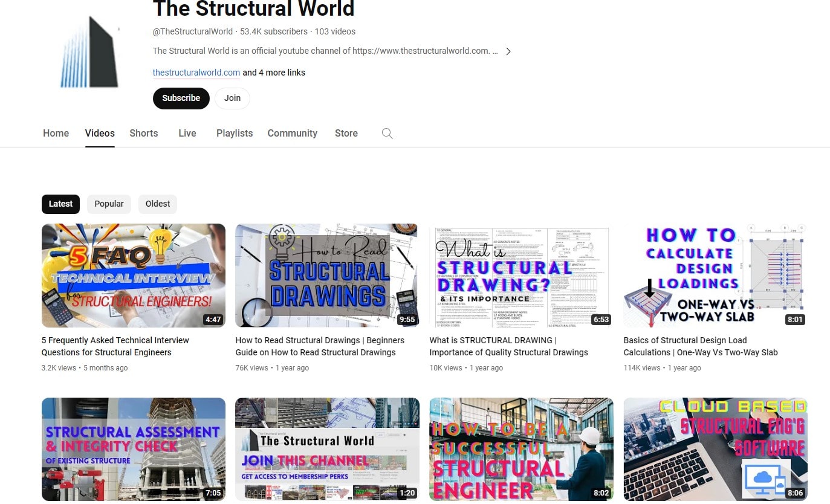Click the 6:53 duration badge
The width and height of the screenshot is (830, 504).
pyautogui.click(x=601, y=320)
